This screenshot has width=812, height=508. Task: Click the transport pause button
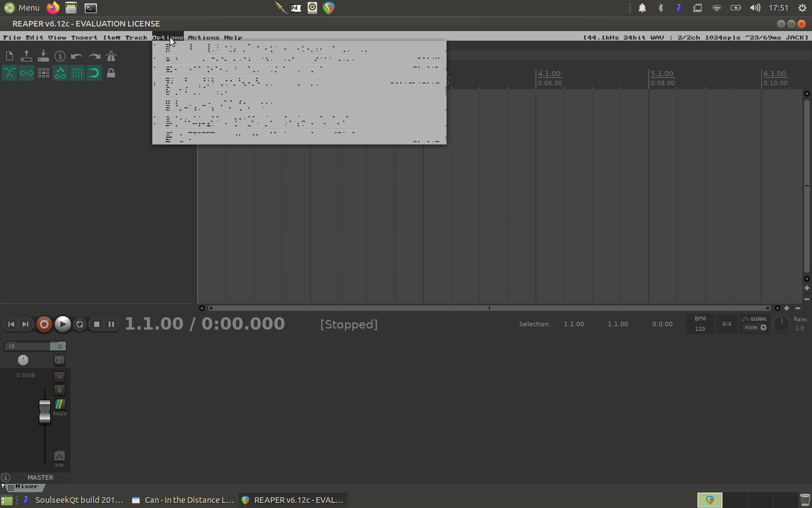[x=112, y=324]
